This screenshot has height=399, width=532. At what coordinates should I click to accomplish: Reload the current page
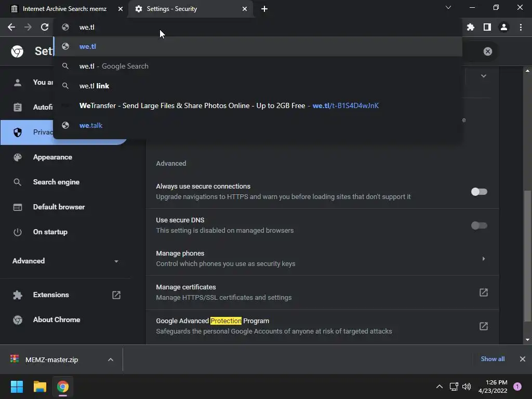45,27
